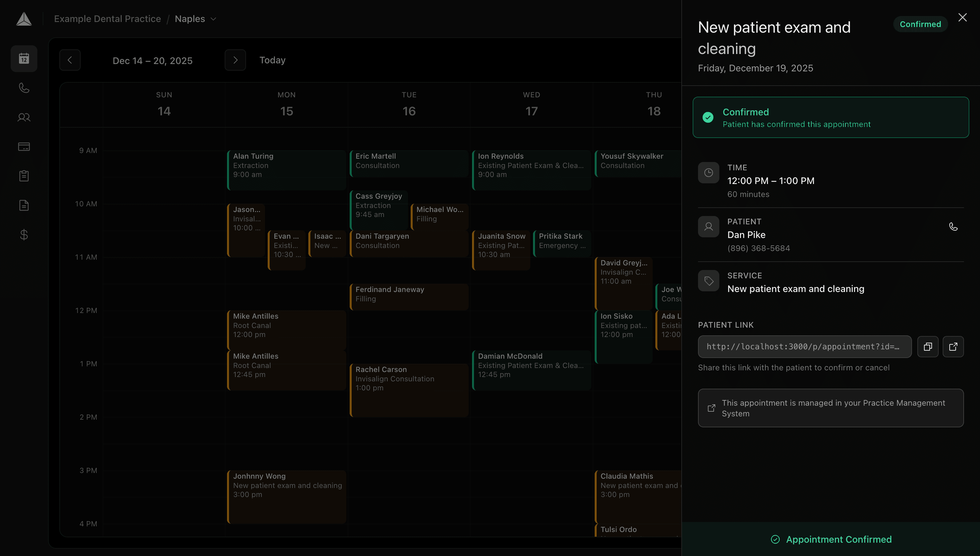Open the Calls section from the sidebar
The image size is (980, 556).
click(24, 88)
